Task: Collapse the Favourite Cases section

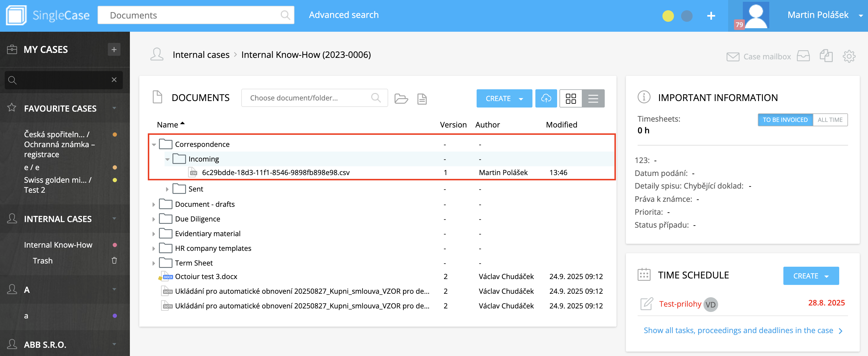Action: tap(114, 108)
